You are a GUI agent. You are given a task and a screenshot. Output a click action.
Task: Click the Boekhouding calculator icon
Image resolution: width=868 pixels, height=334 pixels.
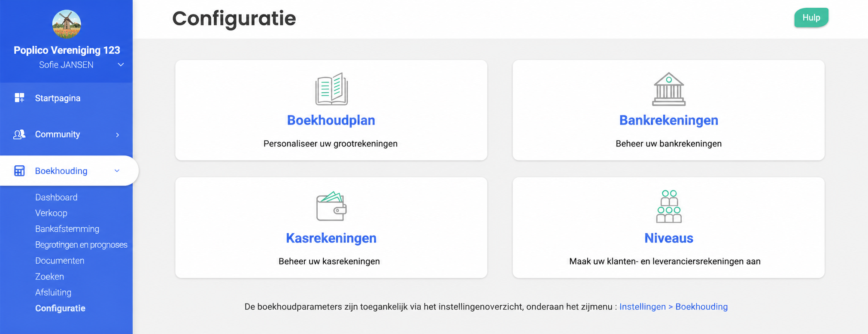point(19,171)
